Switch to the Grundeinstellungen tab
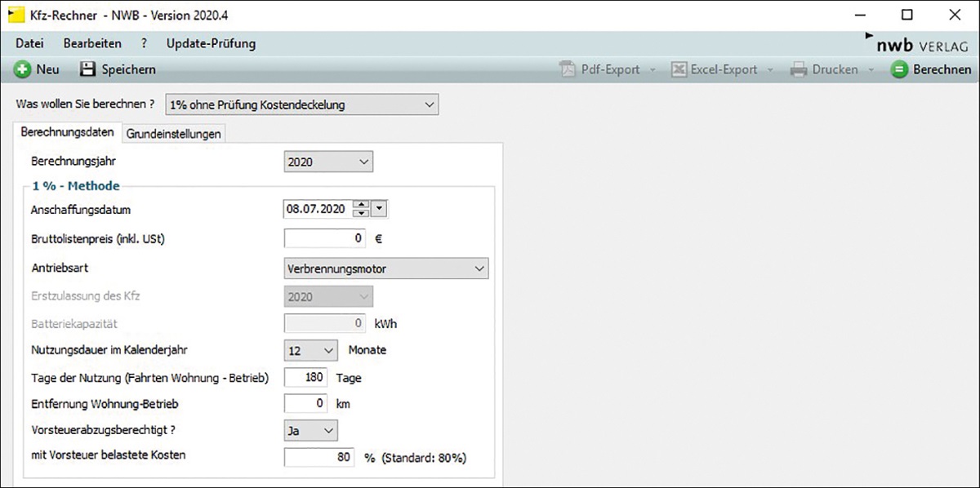This screenshot has width=980, height=488. click(x=174, y=134)
